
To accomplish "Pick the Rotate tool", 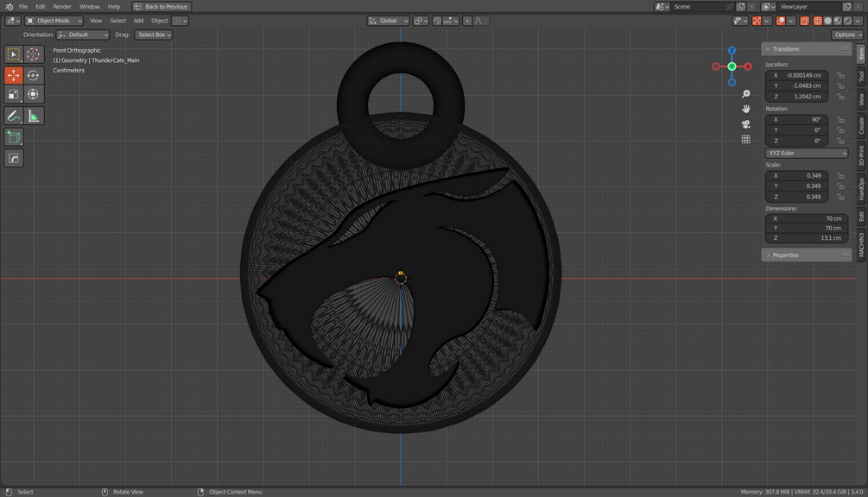I will click(33, 75).
